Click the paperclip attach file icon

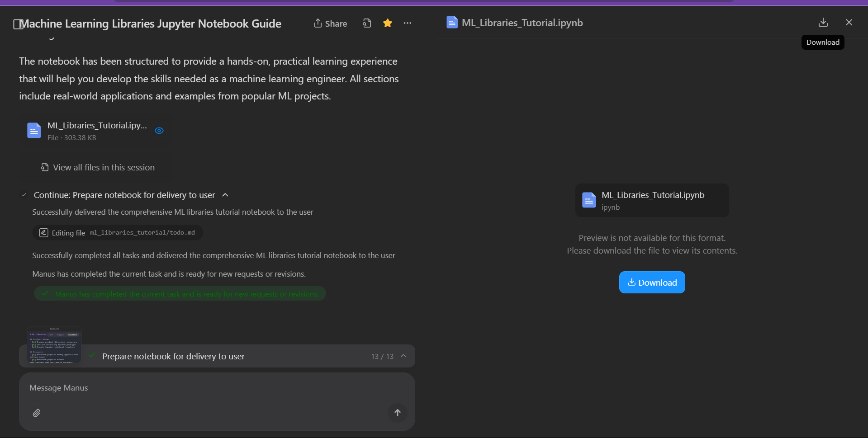point(37,413)
